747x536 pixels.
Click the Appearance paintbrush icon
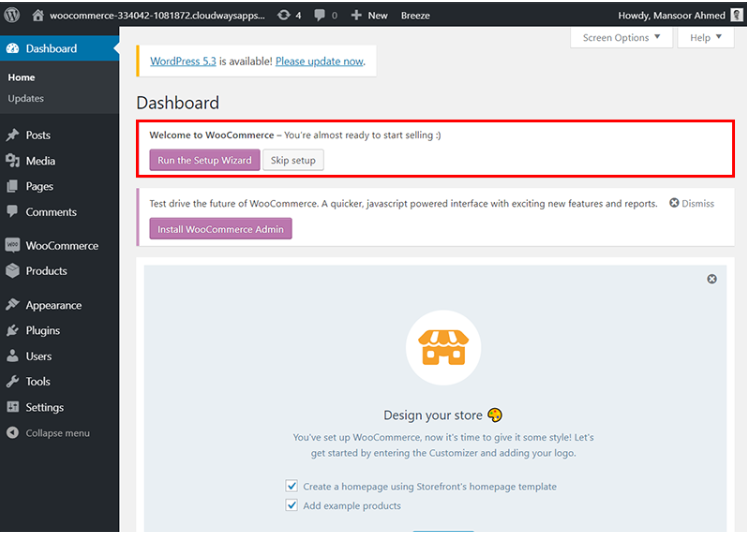(13, 305)
